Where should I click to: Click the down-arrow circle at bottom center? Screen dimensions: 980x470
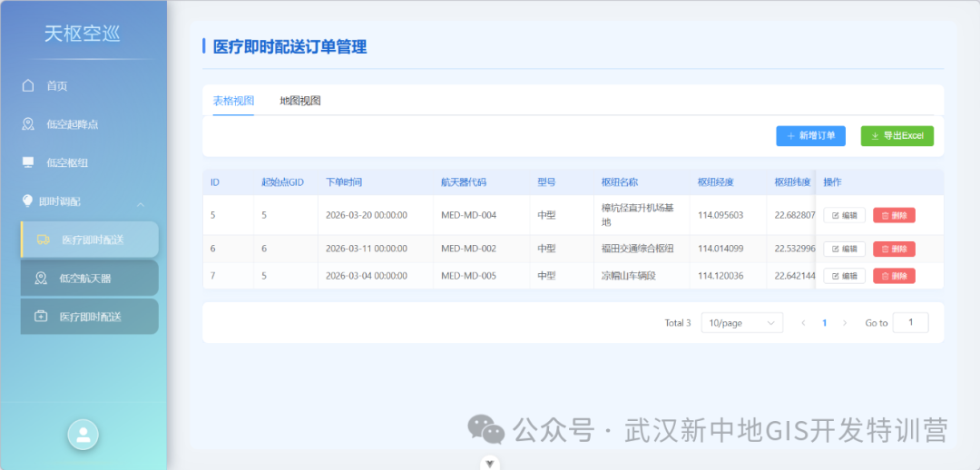(x=490, y=463)
